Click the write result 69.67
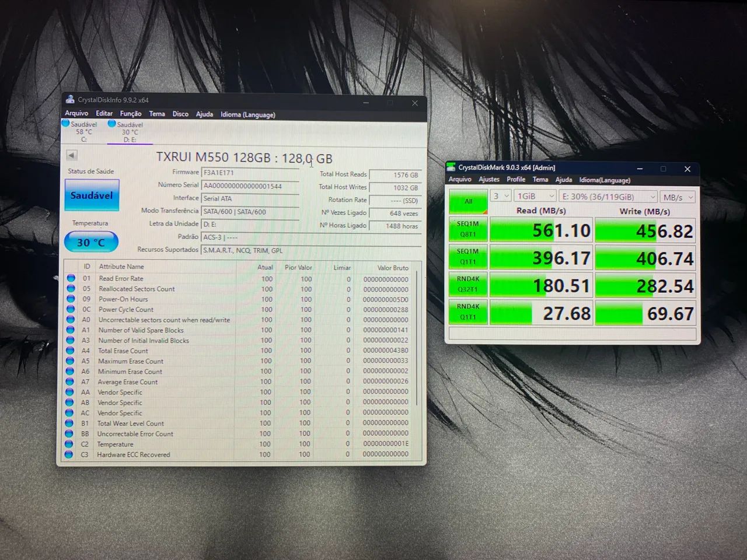Image resolution: width=747 pixels, height=560 pixels. click(645, 314)
